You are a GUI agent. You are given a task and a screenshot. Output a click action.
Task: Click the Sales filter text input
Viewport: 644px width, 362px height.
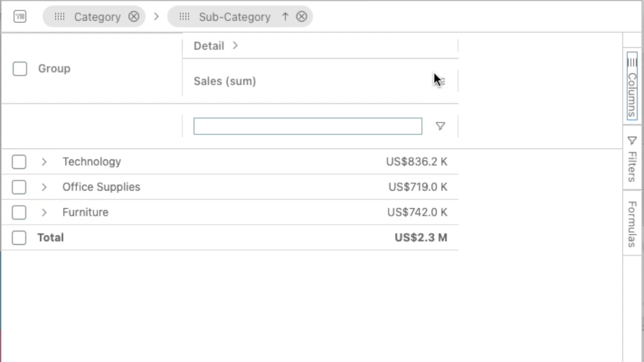[307, 126]
